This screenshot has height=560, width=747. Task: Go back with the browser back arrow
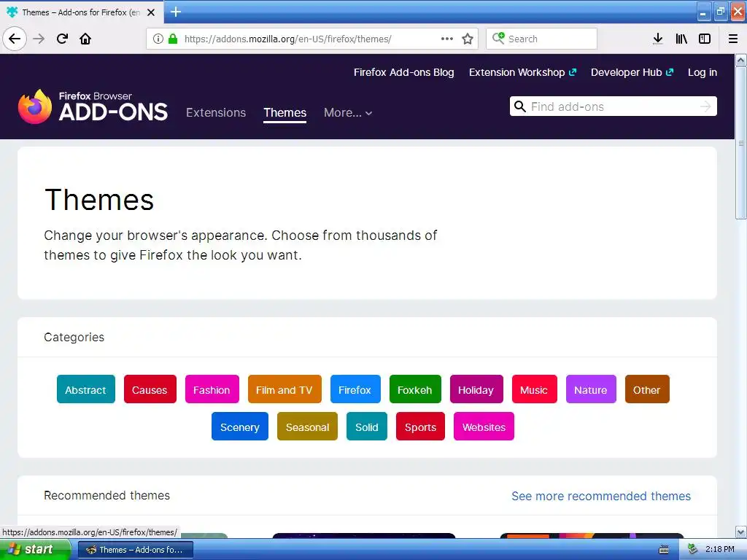(15, 39)
